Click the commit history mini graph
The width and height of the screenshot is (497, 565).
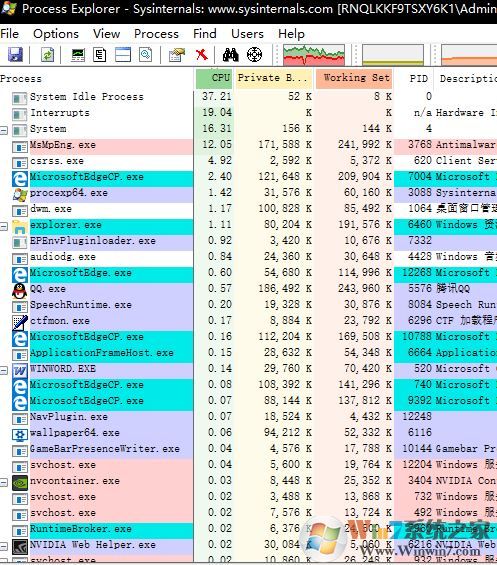coord(393,55)
